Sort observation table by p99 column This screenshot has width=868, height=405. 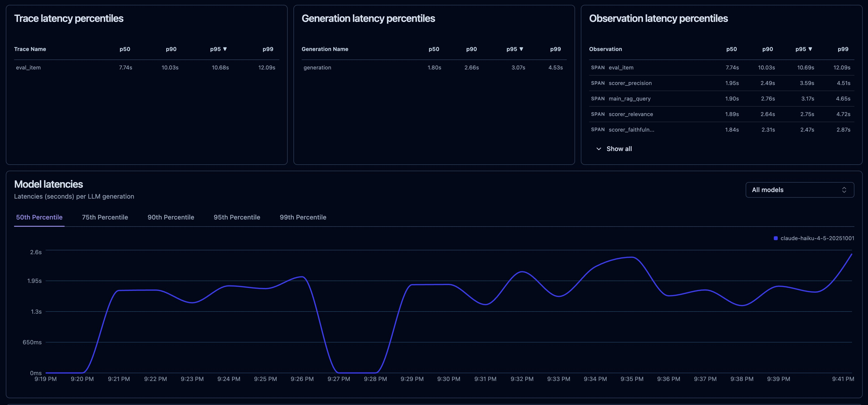click(843, 49)
